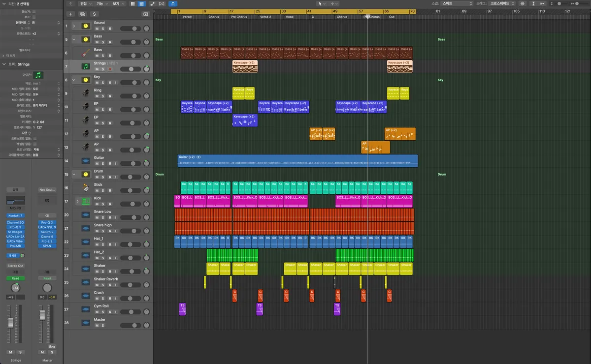This screenshot has height=364, width=591.
Task: Collapse the Bass track stack
Action: point(74,39)
